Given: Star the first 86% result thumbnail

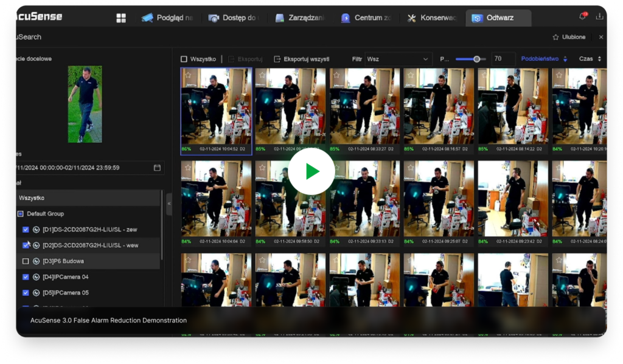Looking at the screenshot, I should (188, 75).
